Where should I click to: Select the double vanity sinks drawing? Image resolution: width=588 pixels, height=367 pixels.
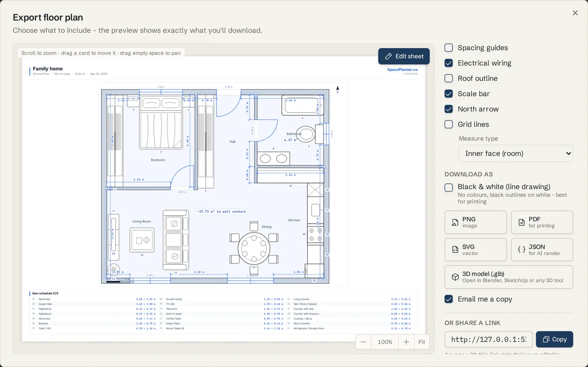273,158
